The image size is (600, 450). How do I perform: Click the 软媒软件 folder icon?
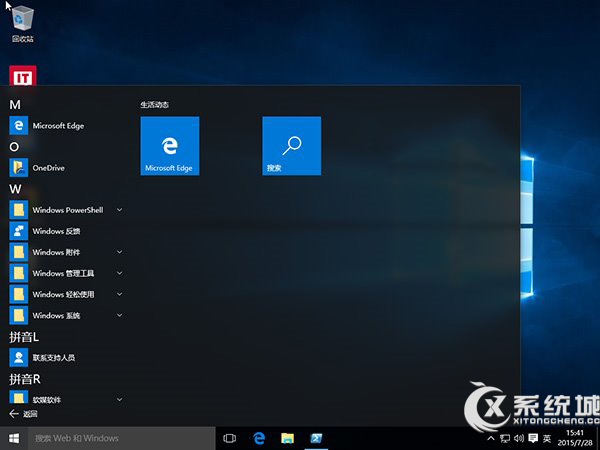pyautogui.click(x=18, y=397)
